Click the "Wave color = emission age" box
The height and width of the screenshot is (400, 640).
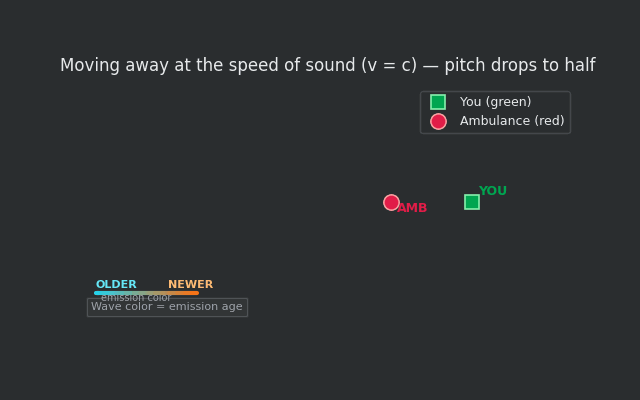coord(167,307)
